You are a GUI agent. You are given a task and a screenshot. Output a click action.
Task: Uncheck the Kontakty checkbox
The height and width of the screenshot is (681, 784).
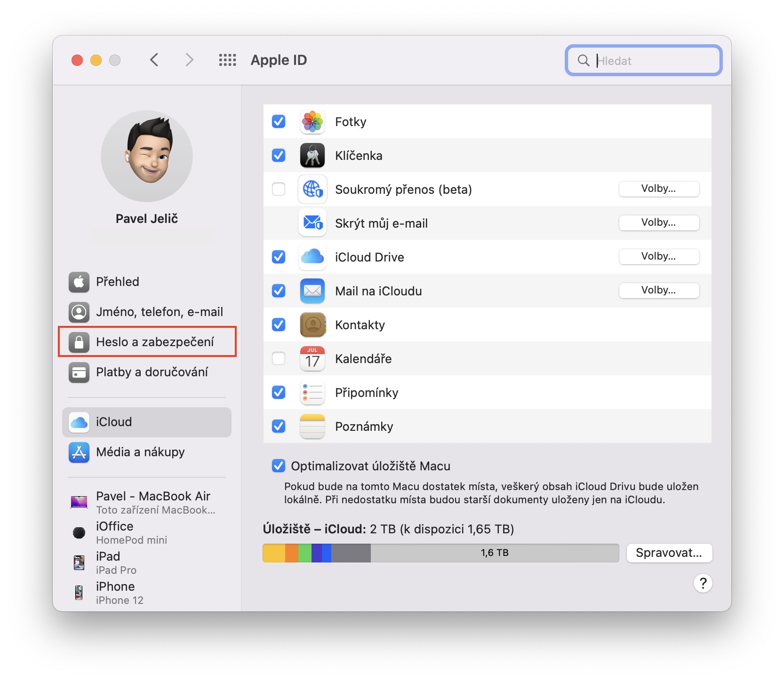coord(279,325)
